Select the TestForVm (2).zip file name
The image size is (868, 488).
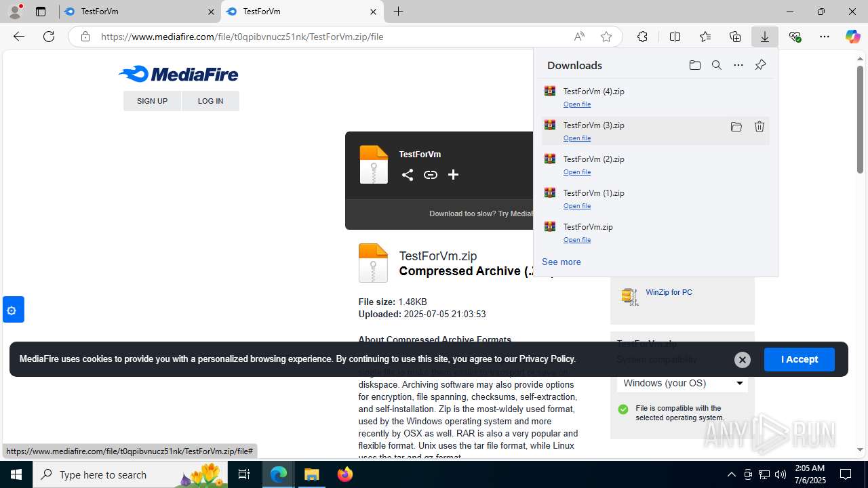tap(593, 159)
